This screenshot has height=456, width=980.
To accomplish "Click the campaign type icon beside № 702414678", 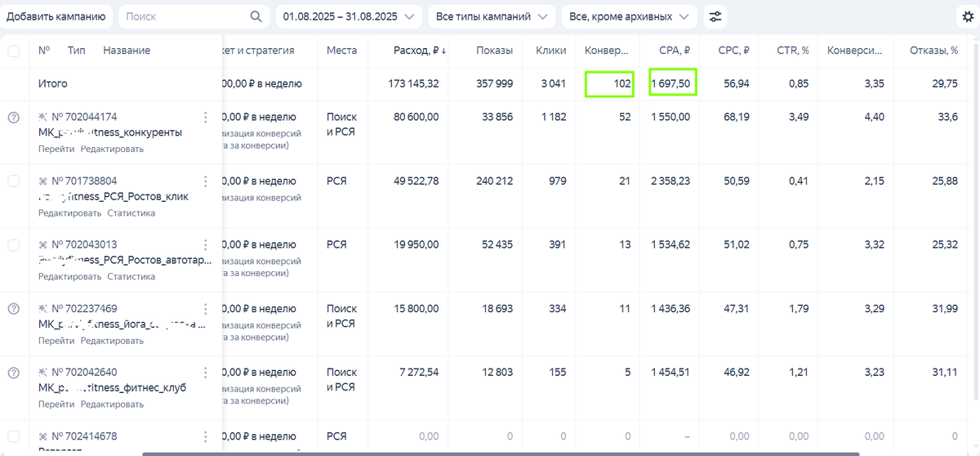I will coord(42,436).
